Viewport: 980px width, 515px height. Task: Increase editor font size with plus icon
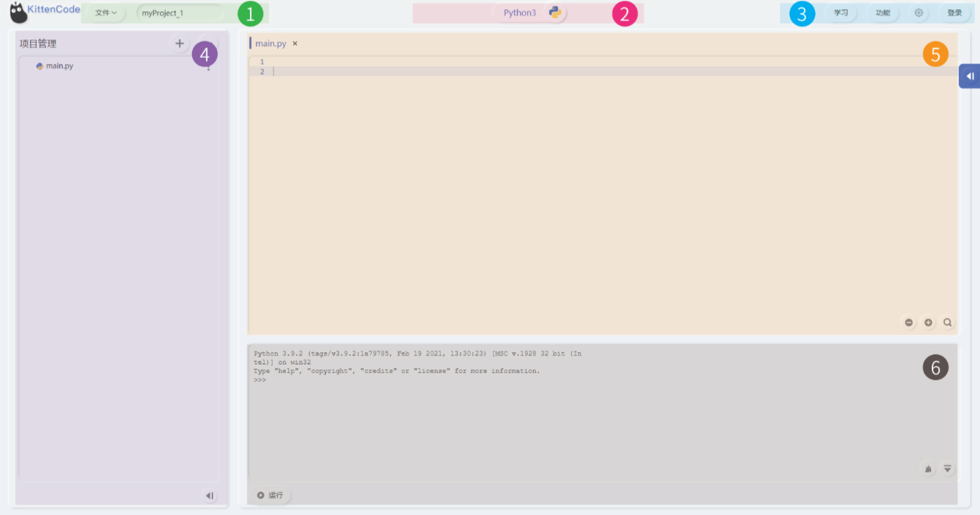coord(929,322)
